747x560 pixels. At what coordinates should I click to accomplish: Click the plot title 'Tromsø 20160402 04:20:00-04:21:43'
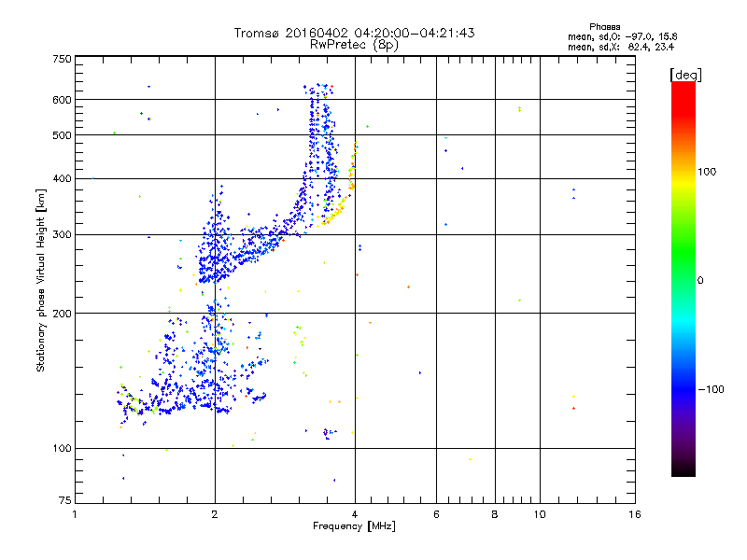(x=354, y=33)
